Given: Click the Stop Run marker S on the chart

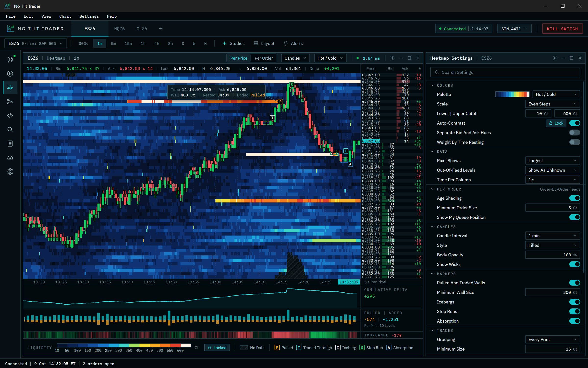Looking at the screenshot, I should 292,85.
